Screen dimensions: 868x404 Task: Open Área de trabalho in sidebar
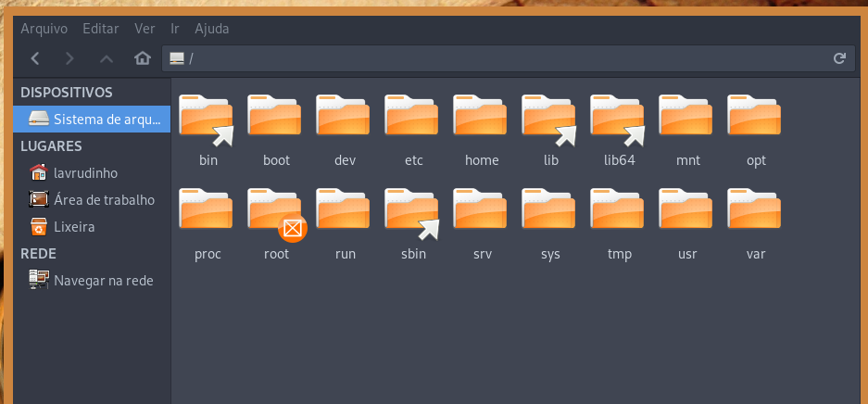point(104,199)
